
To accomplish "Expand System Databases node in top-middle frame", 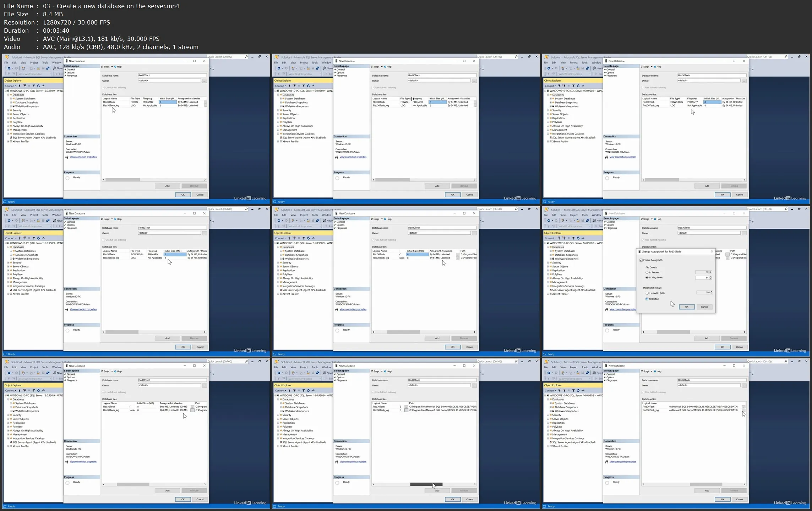I will [281, 99].
